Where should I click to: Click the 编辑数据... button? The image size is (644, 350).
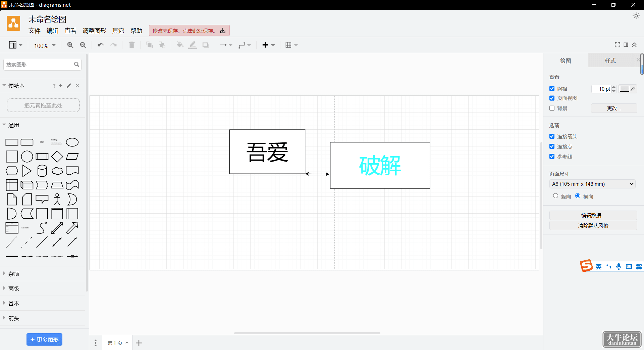point(593,215)
